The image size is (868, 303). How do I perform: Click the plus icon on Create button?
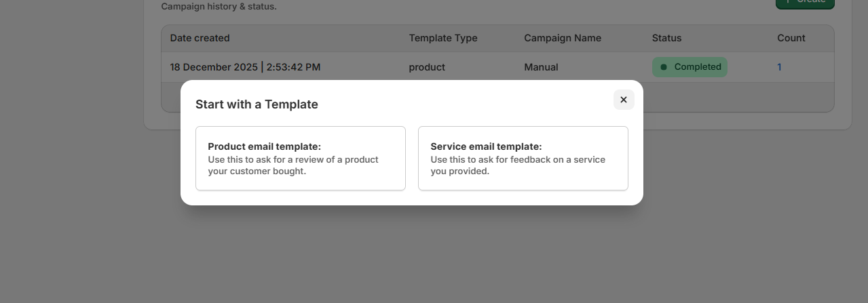tap(787, 2)
